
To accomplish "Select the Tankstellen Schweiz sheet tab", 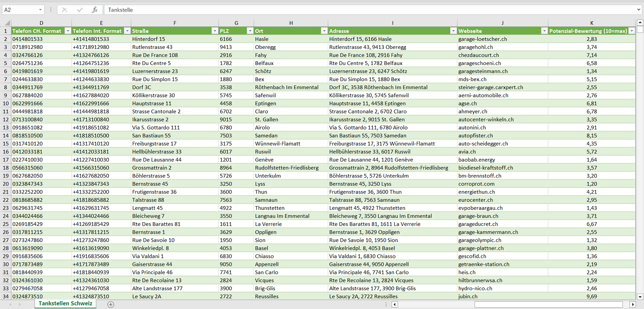I will point(65,304).
